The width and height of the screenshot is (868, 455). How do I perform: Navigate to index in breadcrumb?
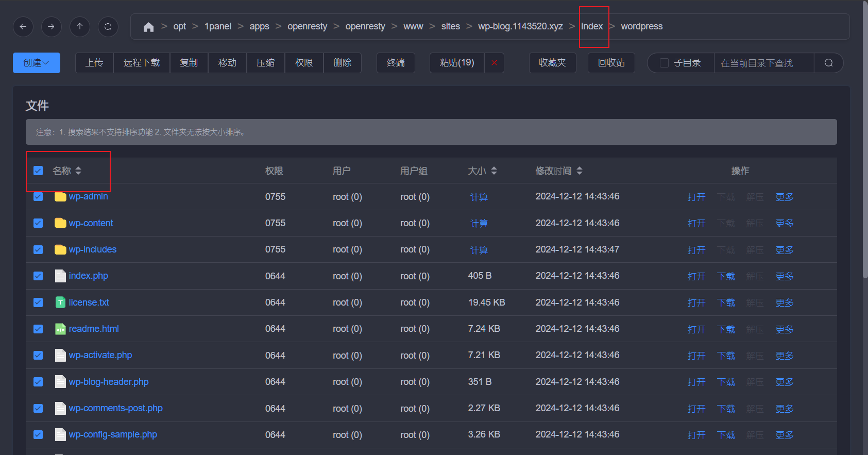click(592, 26)
